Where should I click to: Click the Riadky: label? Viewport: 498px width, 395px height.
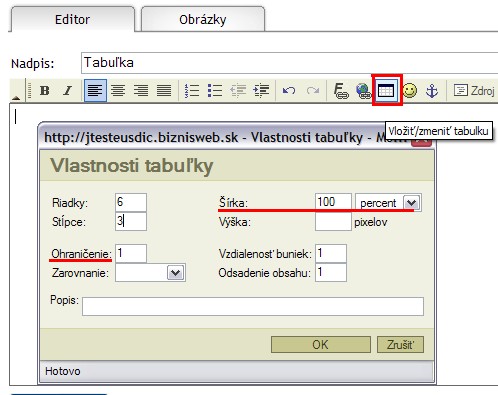click(70, 203)
